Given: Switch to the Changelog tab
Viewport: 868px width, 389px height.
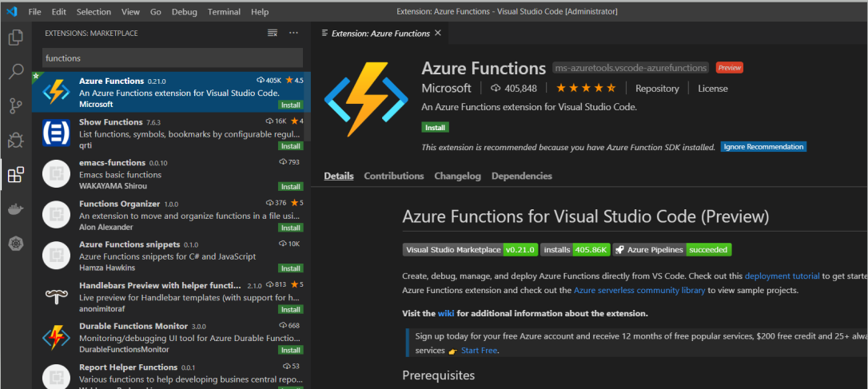Looking at the screenshot, I should click(457, 176).
